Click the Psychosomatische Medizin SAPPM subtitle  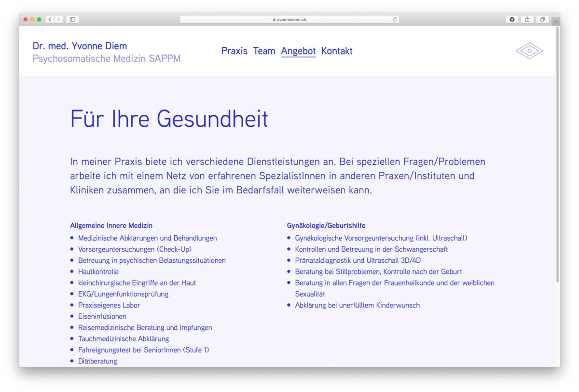coord(107,59)
